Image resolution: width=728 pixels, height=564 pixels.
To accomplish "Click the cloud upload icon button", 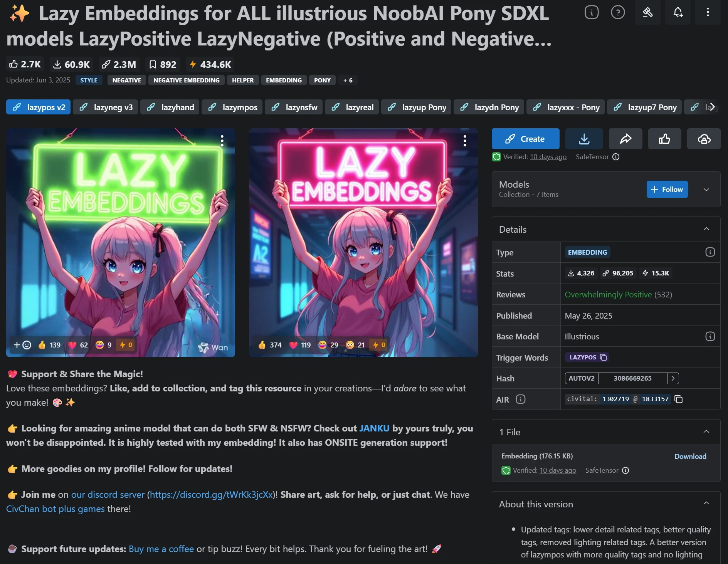I will (x=704, y=139).
